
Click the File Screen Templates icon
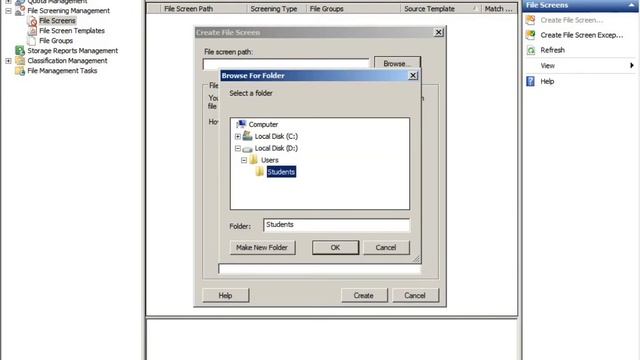coord(32,31)
